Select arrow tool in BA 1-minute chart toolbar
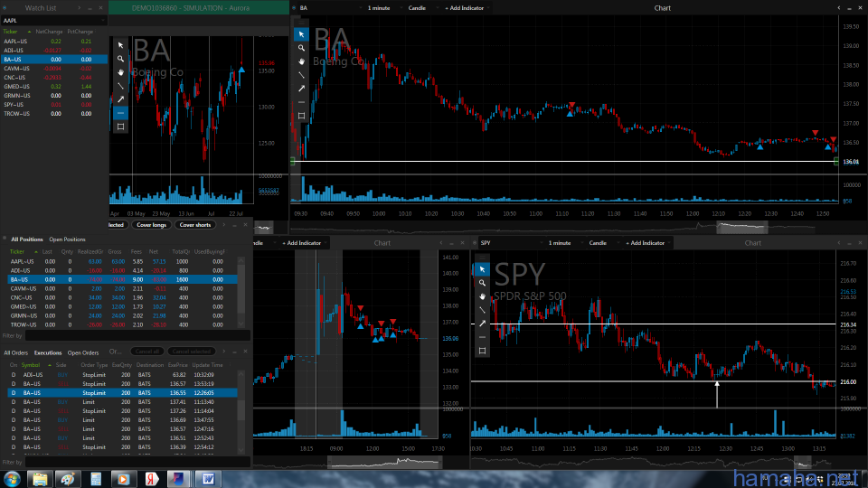Image resolution: width=868 pixels, height=488 pixels. (x=301, y=89)
